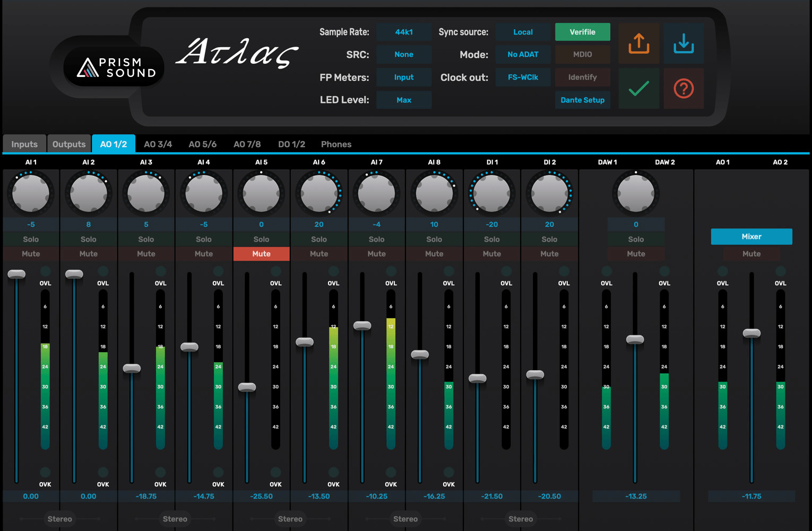Click the AI 4 pan knob
This screenshot has width=812, height=531.
[x=204, y=193]
